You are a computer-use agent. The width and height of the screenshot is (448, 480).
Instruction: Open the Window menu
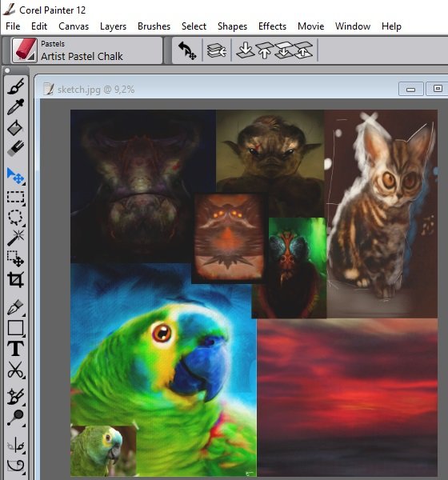[x=353, y=26]
